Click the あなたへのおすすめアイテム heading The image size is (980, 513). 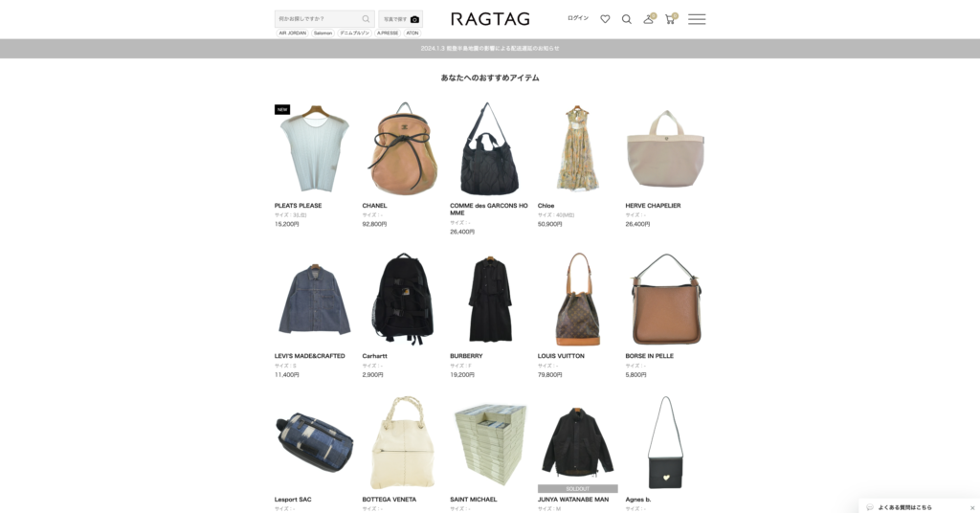490,78
